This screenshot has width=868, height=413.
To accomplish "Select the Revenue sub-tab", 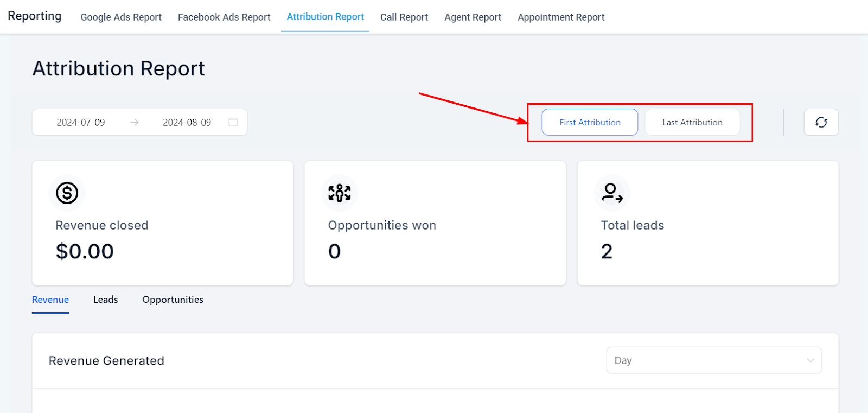I will [x=50, y=300].
